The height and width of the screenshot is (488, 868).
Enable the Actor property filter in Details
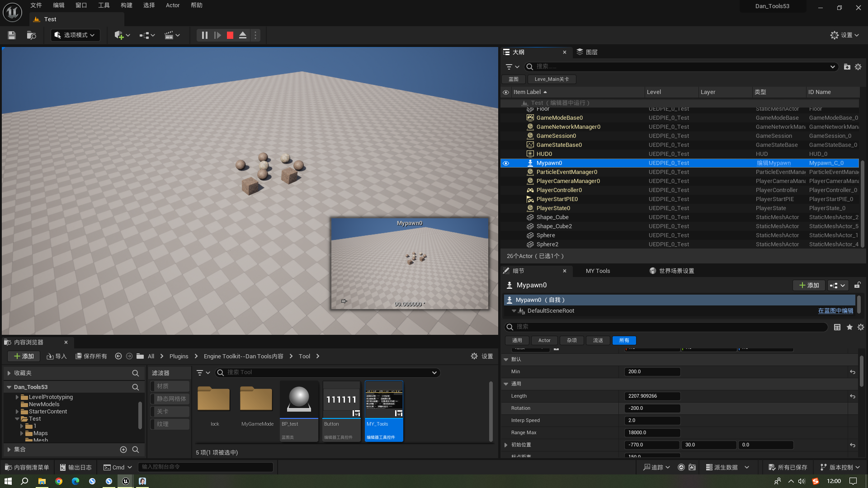[544, 341]
